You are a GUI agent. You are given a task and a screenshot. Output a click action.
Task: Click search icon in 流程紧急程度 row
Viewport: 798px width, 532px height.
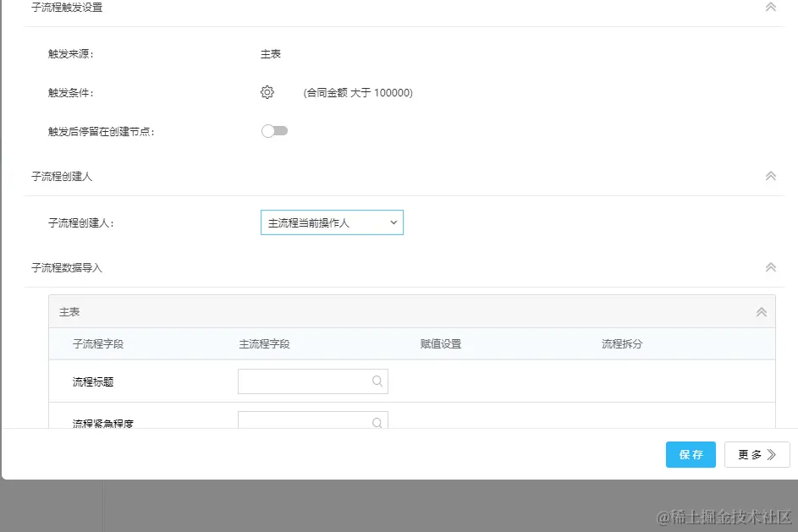pyautogui.click(x=377, y=423)
